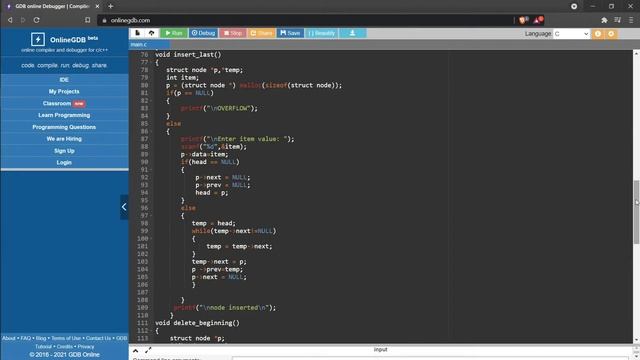This screenshot has width=640, height=360.
Task: Click the Login link
Action: tap(64, 162)
